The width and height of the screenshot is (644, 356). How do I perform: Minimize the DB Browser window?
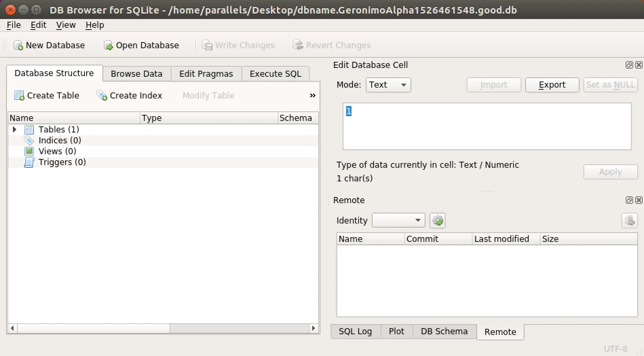tap(23, 10)
